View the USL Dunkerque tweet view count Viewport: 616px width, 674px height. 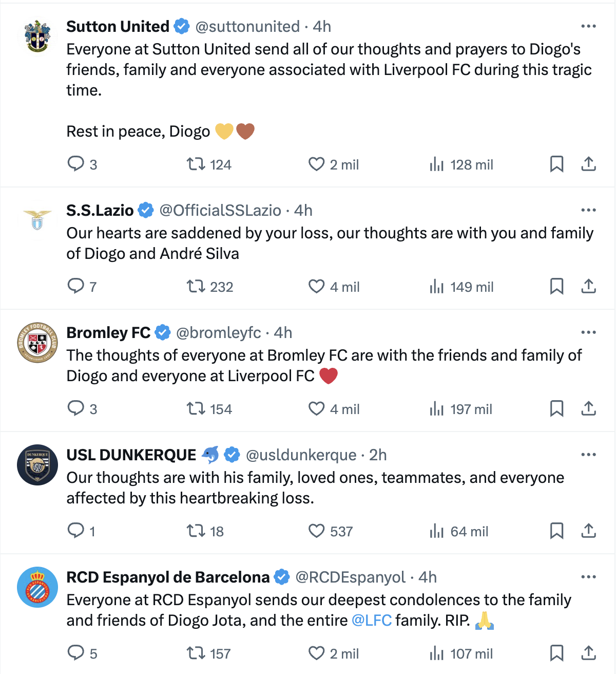(458, 531)
